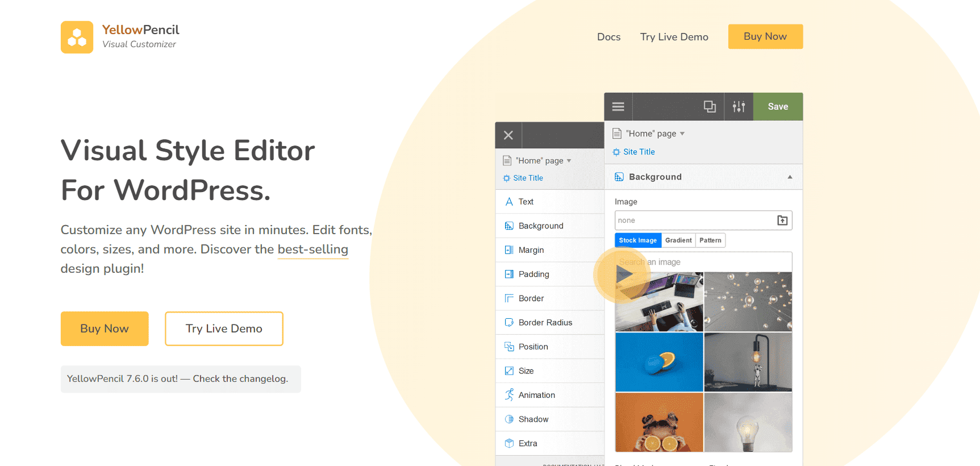
Task: Click the Border property icon
Action: [x=509, y=298]
